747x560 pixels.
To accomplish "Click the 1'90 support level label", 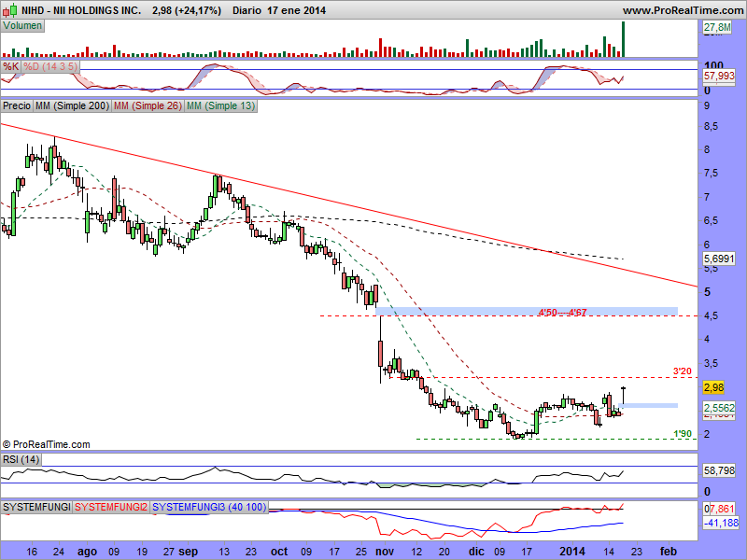I will pos(683,433).
